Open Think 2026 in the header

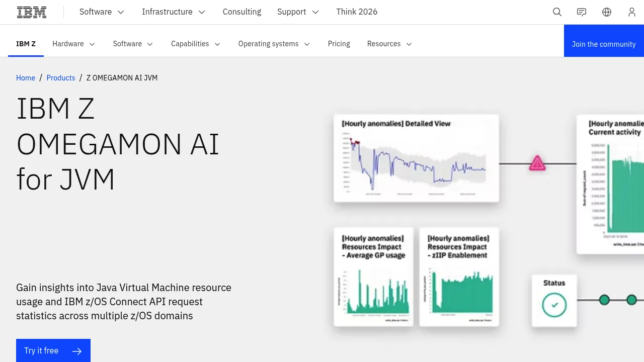click(x=357, y=12)
